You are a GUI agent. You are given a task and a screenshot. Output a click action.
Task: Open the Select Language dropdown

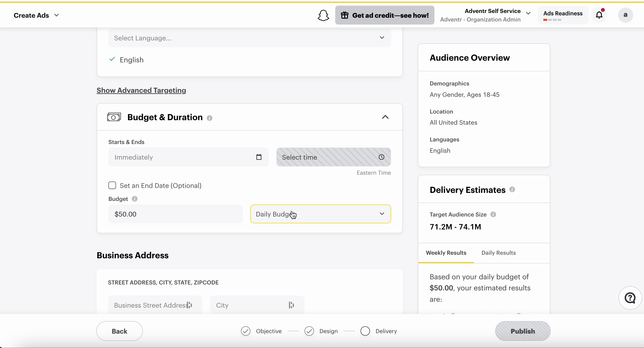(x=249, y=38)
